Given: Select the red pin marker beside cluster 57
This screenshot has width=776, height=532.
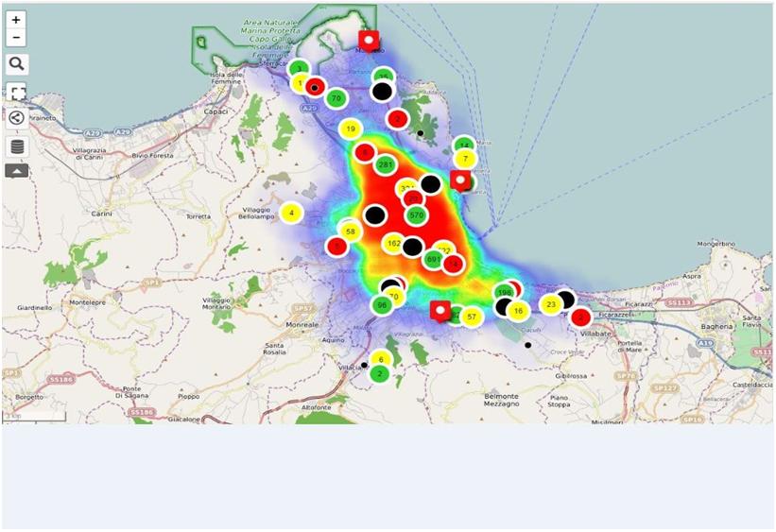Looking at the screenshot, I should (440, 312).
